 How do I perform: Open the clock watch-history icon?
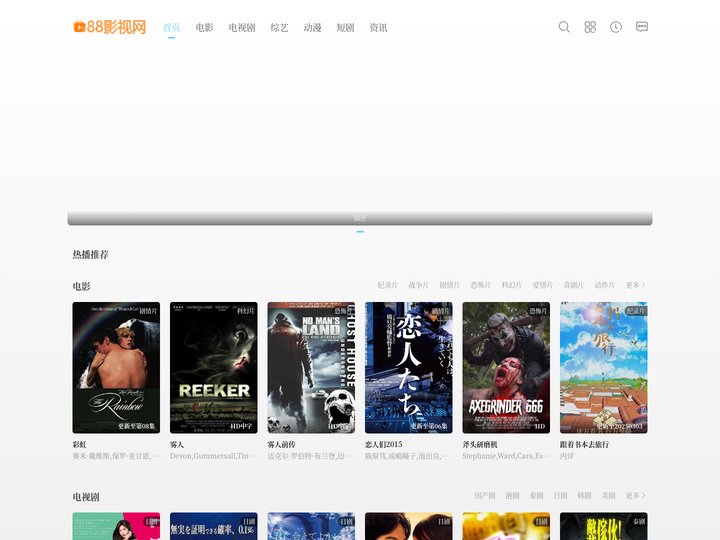(616, 27)
